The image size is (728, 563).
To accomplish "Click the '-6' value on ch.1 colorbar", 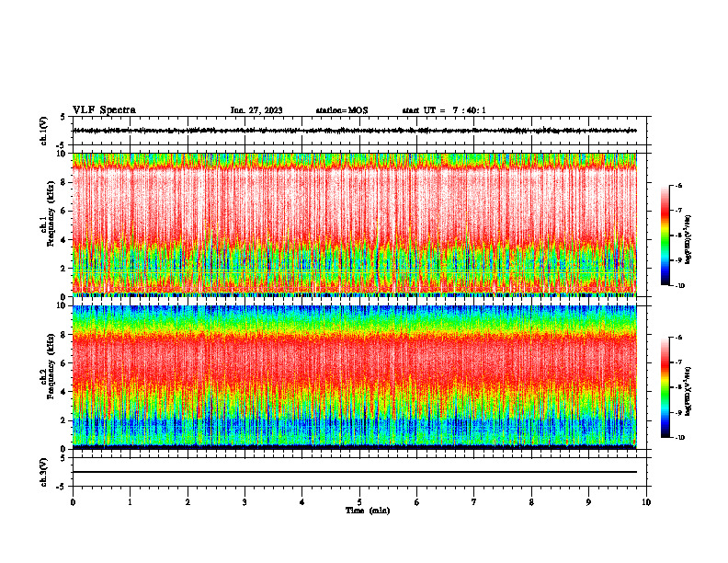I will coord(678,186).
